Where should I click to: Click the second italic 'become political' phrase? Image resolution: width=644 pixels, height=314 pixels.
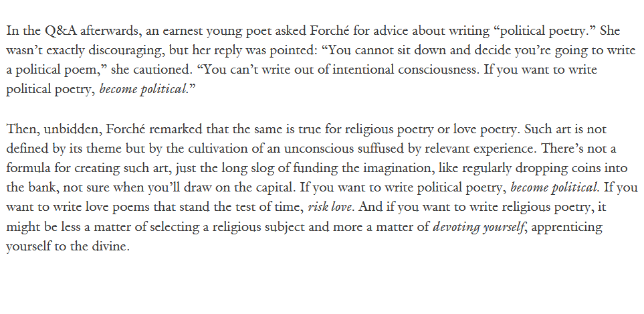pyautogui.click(x=554, y=188)
